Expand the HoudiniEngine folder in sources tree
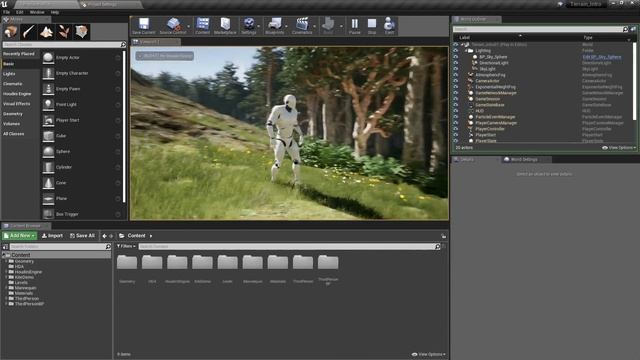The height and width of the screenshot is (360, 640). (6, 272)
